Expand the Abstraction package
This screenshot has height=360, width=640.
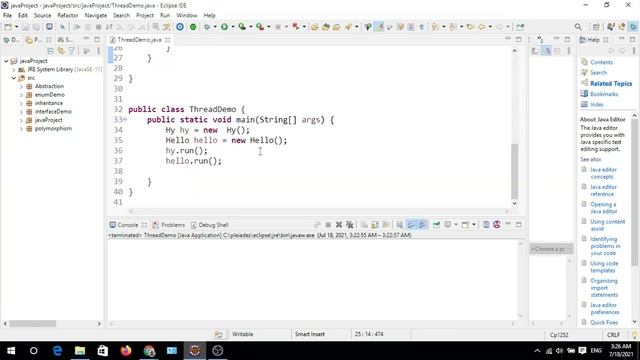(21, 86)
